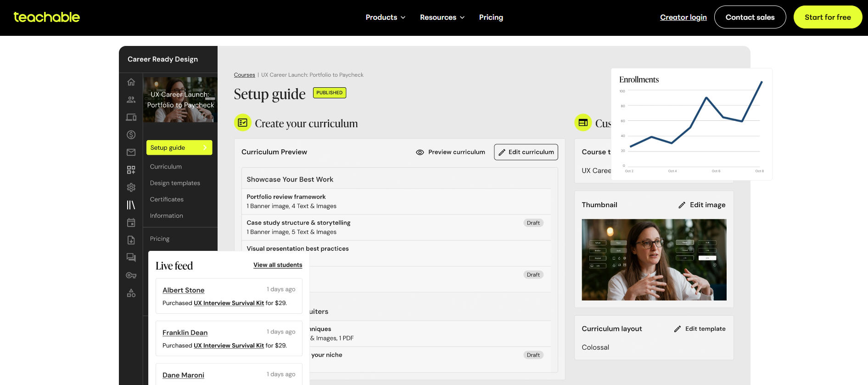Click the settings gear icon
This screenshot has height=385, width=868.
pyautogui.click(x=131, y=187)
